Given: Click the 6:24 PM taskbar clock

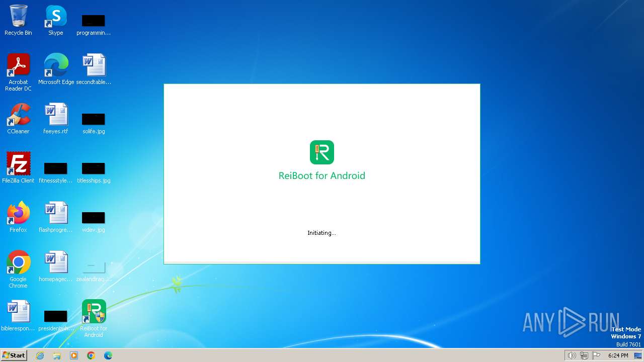Looking at the screenshot, I should 618,355.
